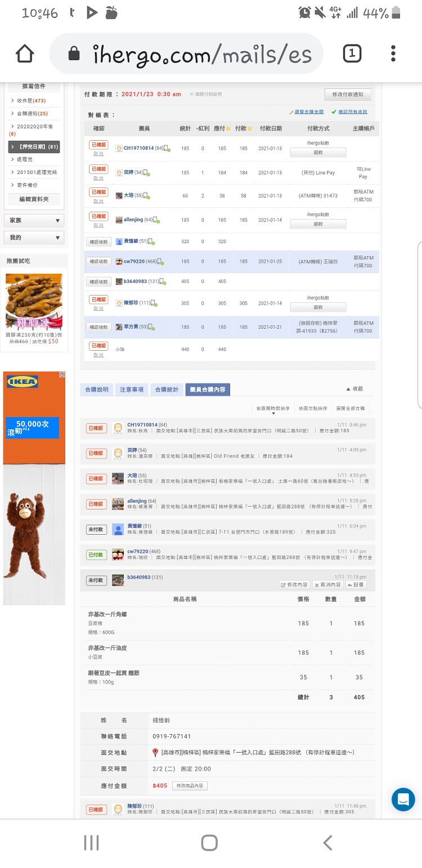
Task: Expand the 我的 dropdown
Action: [34, 238]
